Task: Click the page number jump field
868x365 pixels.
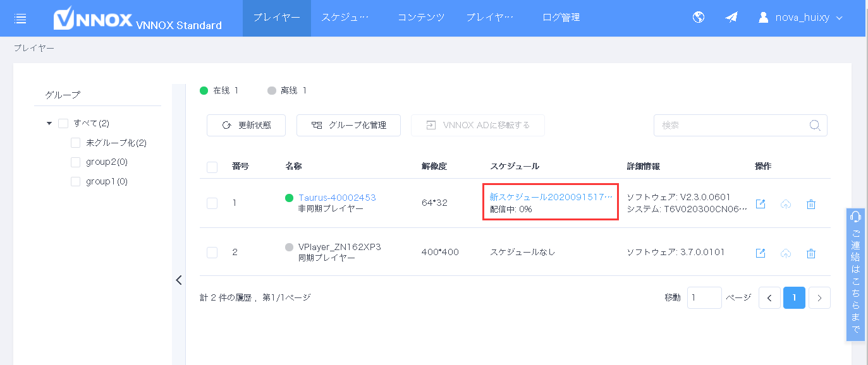Action: click(x=704, y=297)
